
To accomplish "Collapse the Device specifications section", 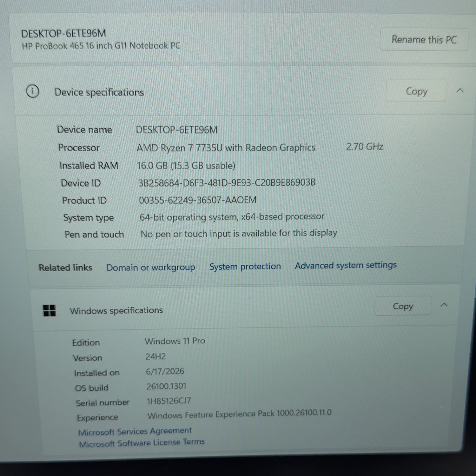I will point(460,91).
